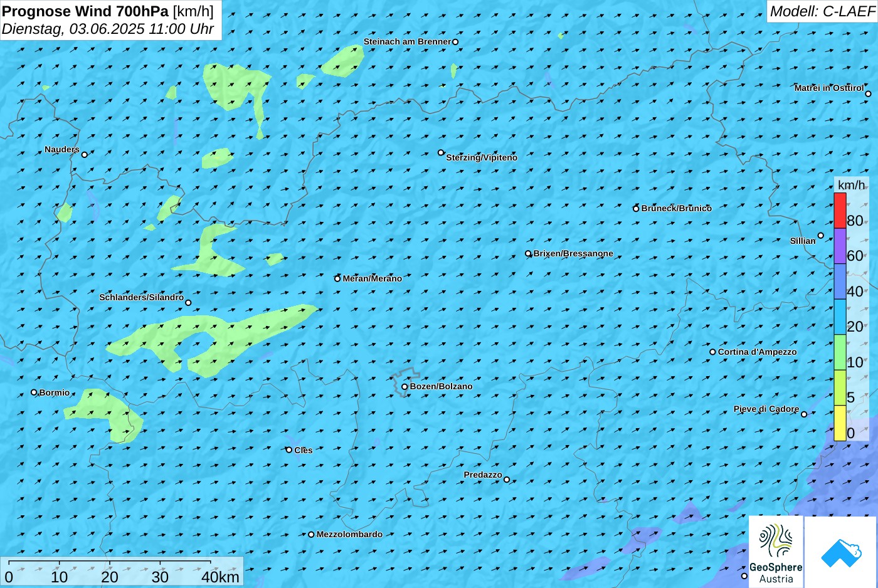Click the Sillian city marker

coord(821,236)
